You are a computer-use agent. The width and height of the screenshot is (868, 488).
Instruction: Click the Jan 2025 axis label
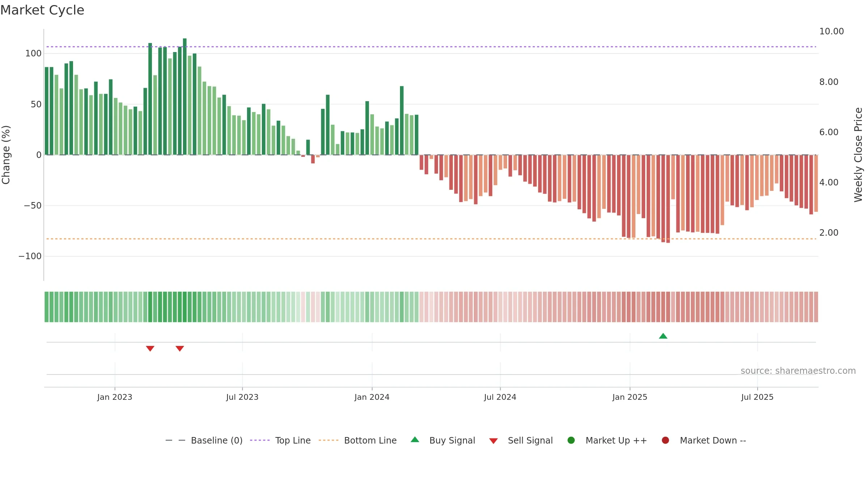click(x=630, y=397)
